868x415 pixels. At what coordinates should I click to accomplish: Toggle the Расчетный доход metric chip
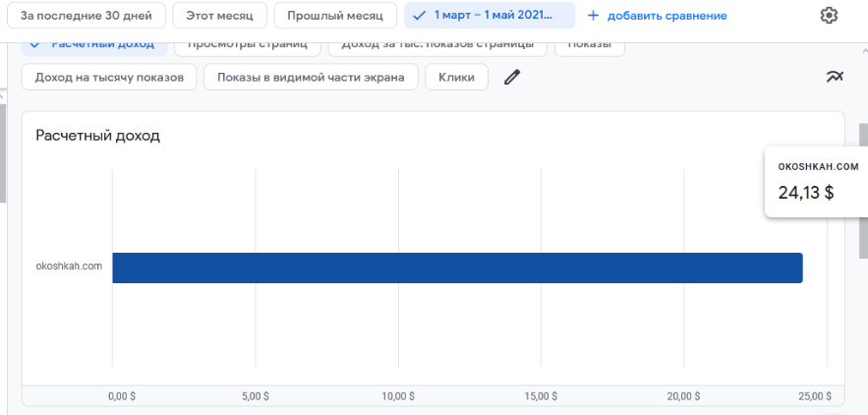94,47
